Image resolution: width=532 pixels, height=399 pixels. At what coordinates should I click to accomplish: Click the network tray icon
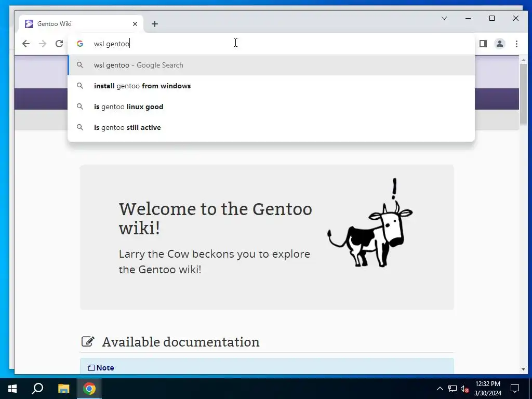[x=453, y=389]
